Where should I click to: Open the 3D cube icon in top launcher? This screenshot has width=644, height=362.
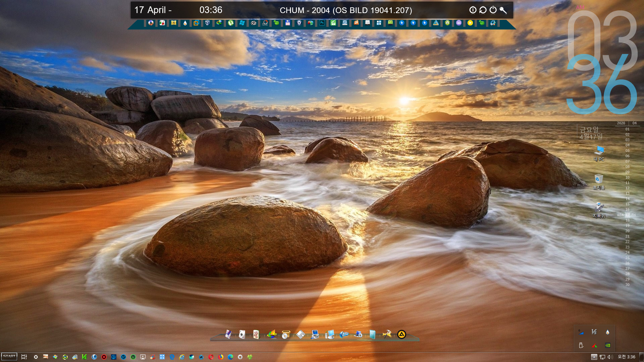(208, 23)
